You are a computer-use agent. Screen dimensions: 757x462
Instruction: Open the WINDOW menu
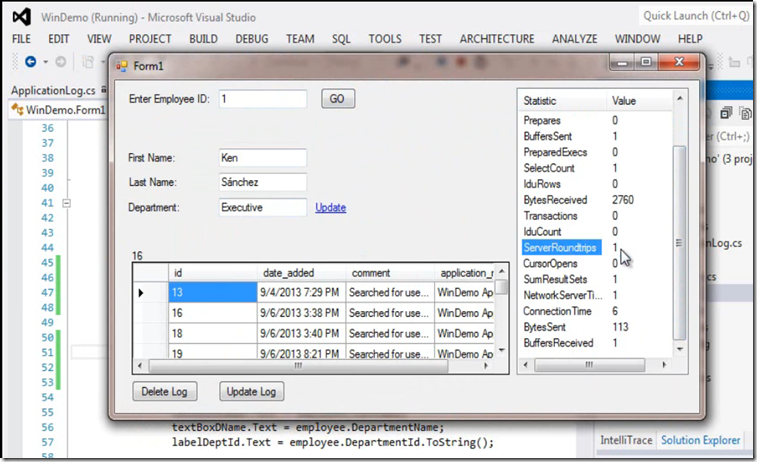pyautogui.click(x=637, y=39)
